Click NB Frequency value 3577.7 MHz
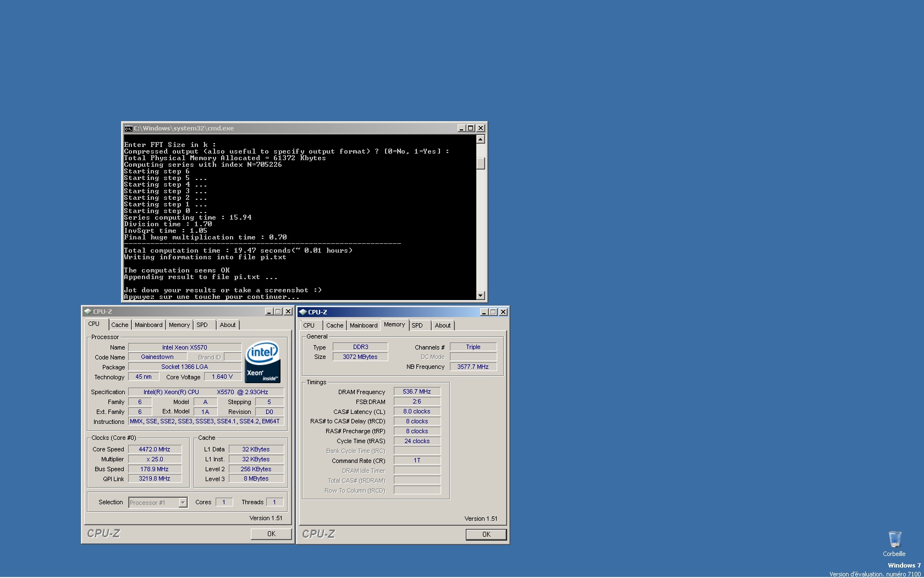The width and height of the screenshot is (924, 578). (x=474, y=367)
